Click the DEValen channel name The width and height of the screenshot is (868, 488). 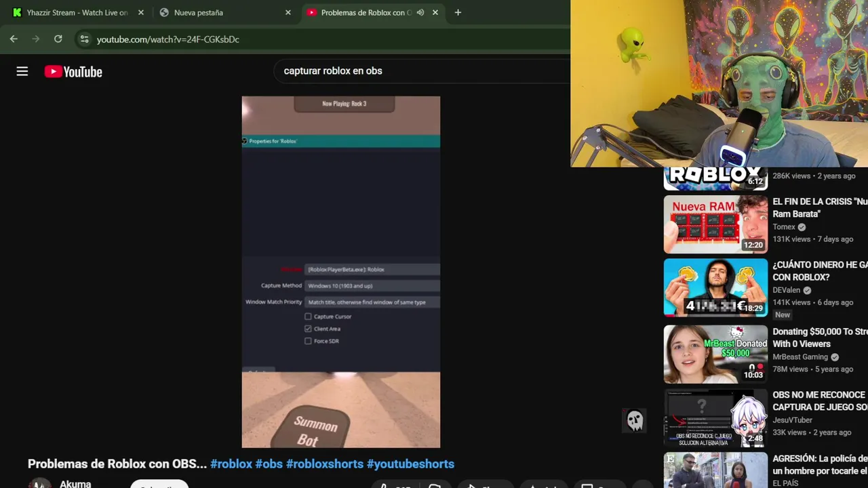point(787,290)
